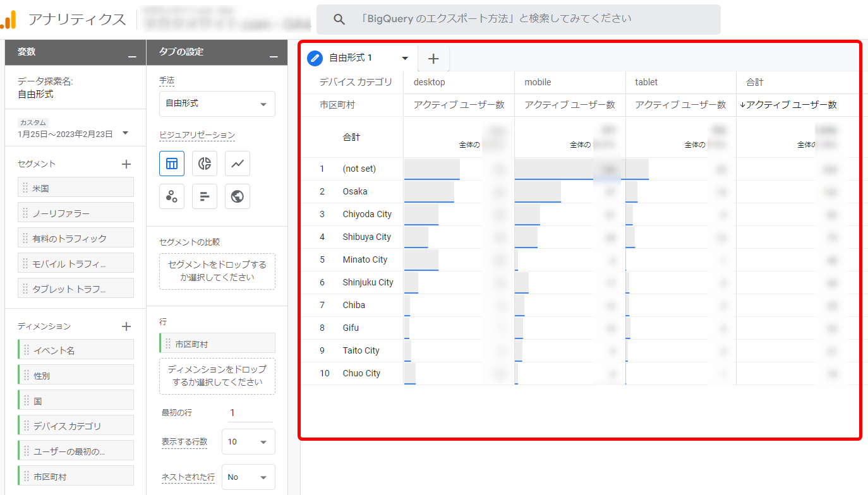The image size is (868, 495).
Task: Click the Gifu row
Action: coord(579,328)
